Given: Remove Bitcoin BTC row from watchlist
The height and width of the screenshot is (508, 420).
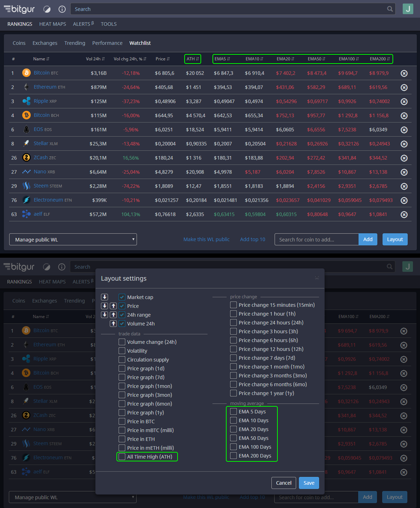Looking at the screenshot, I should (x=404, y=73).
